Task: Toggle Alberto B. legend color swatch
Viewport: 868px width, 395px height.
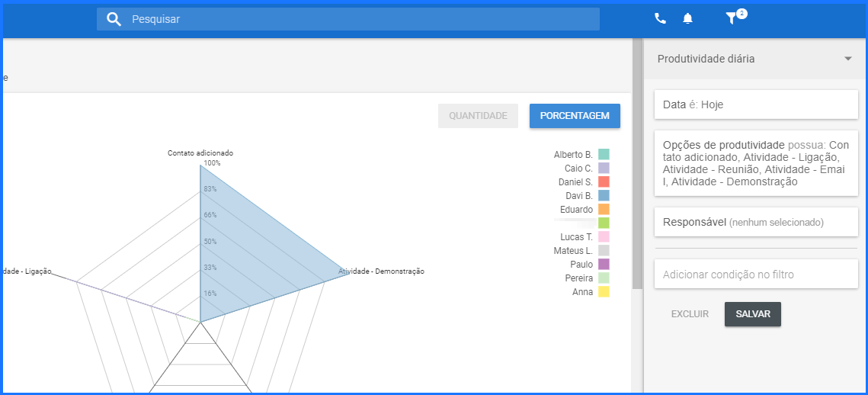Action: pos(604,154)
